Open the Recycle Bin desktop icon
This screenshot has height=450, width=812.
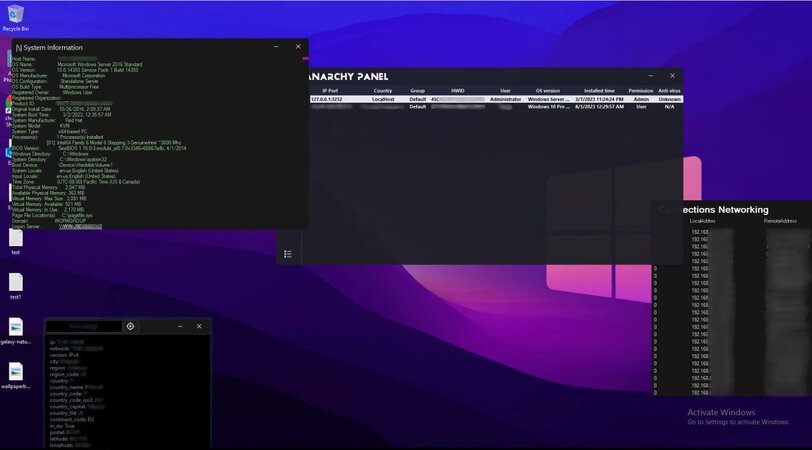16,18
